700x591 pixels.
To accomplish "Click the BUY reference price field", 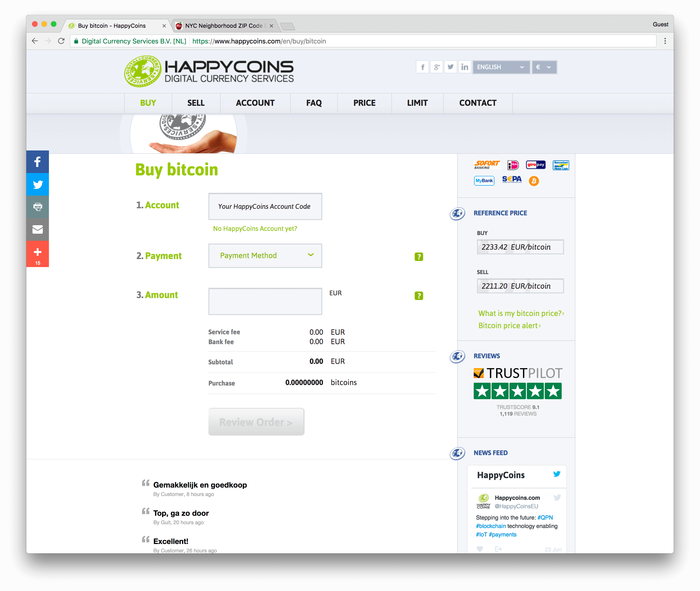I will click(x=520, y=247).
